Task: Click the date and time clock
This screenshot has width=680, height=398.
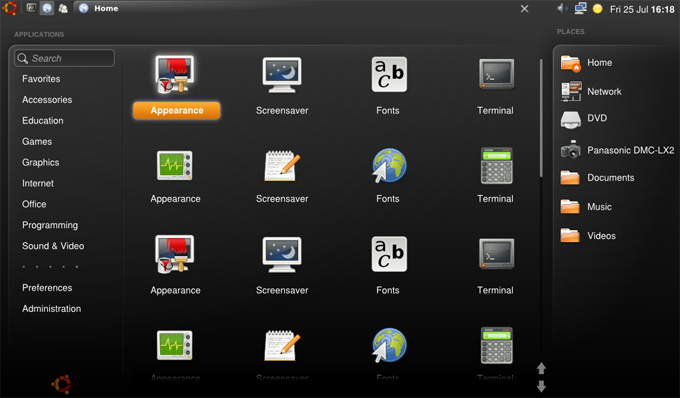Action: click(642, 9)
